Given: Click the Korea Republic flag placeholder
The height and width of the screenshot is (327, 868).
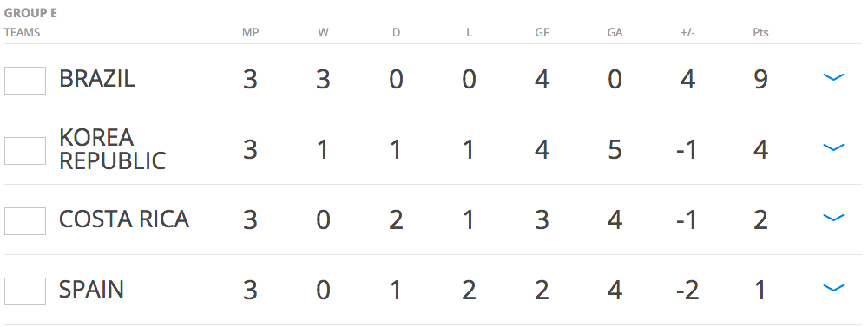Looking at the screenshot, I should pyautogui.click(x=25, y=151).
